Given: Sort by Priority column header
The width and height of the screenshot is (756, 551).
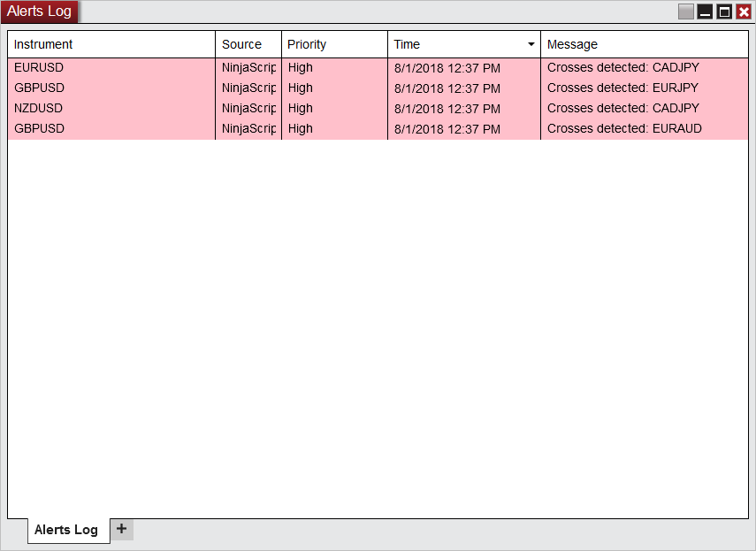Looking at the screenshot, I should pyautogui.click(x=334, y=44).
